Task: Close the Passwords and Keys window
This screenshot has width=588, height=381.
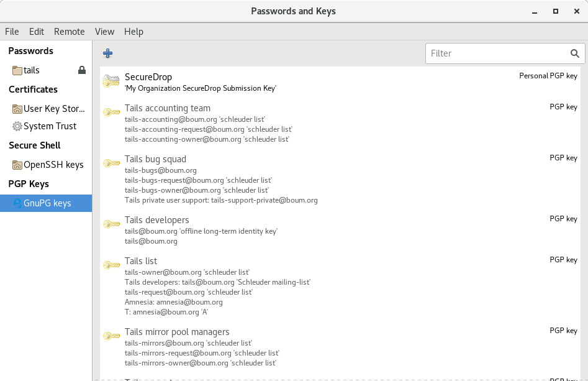Action: (x=577, y=11)
